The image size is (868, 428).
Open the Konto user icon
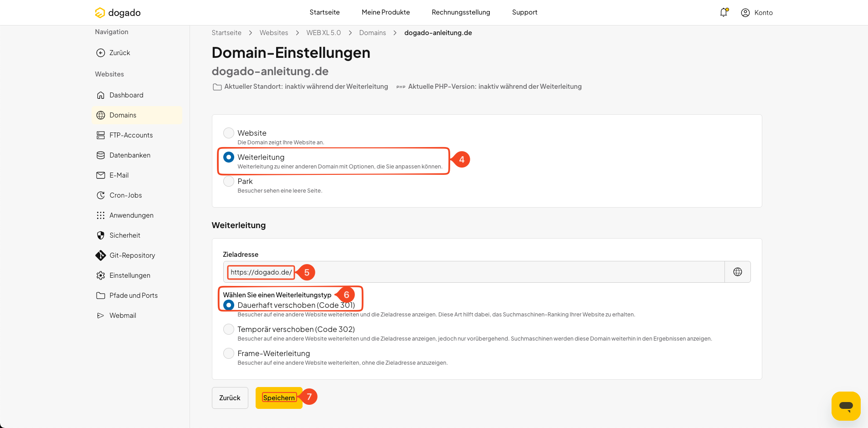click(x=745, y=13)
